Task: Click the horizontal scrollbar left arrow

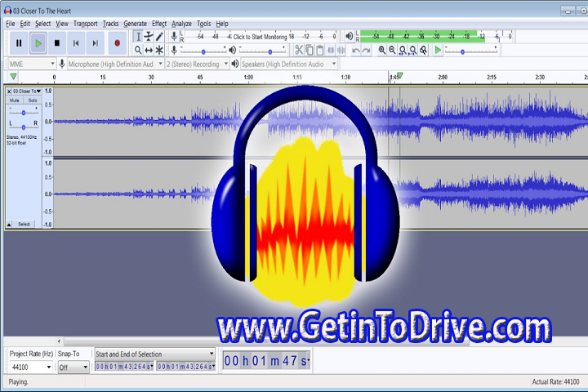Action: pos(59,341)
